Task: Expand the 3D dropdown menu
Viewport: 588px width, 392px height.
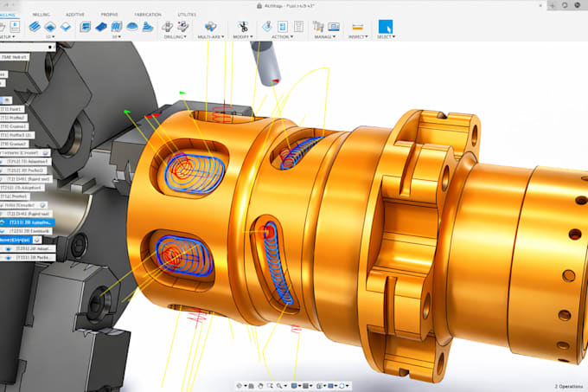Action: pyautogui.click(x=117, y=36)
